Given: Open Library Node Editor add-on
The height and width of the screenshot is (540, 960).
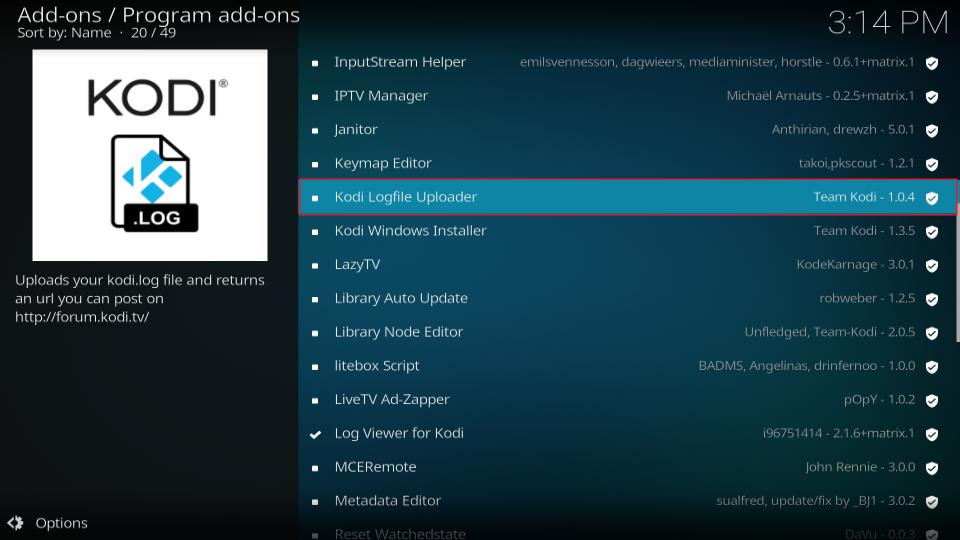Looking at the screenshot, I should pyautogui.click(x=628, y=332).
